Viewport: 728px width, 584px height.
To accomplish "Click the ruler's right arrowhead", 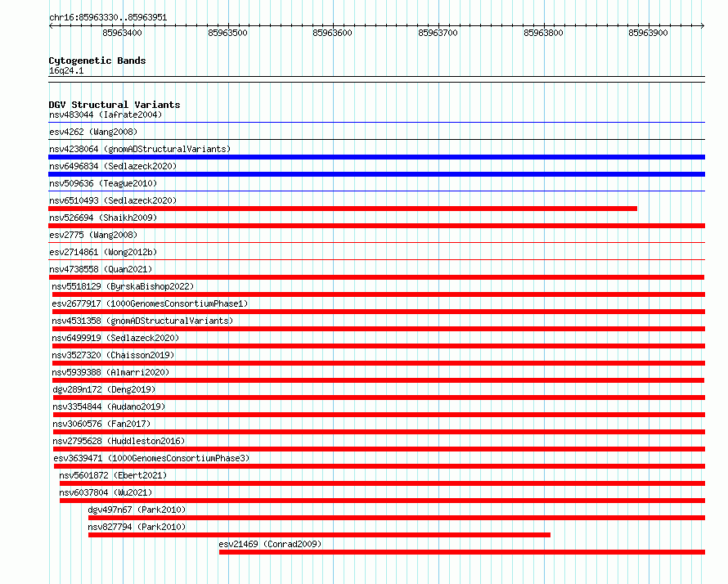I will click(x=703, y=25).
